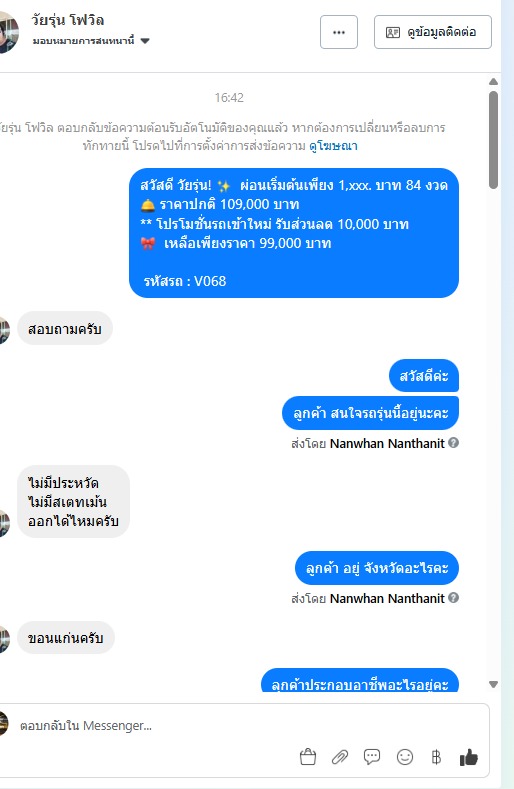Open the ดูโฆษณา ad link
Image resolution: width=514 pixels, height=789 pixels.
(333, 146)
